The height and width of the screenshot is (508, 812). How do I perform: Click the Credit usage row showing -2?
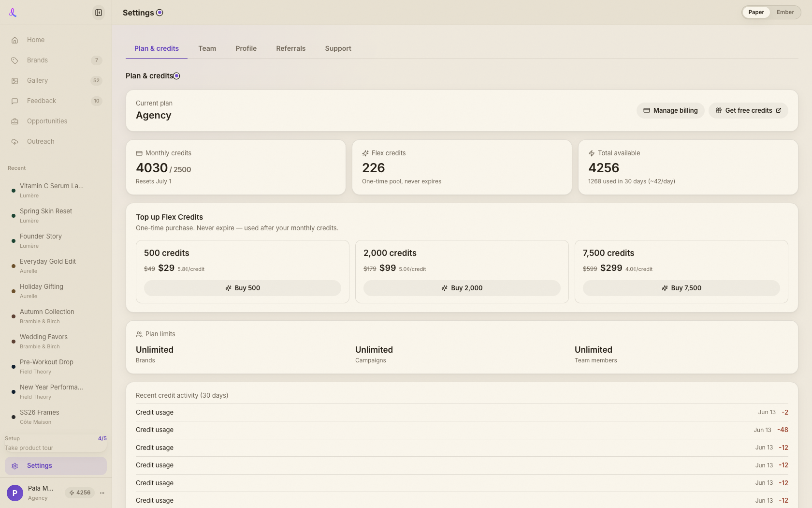[x=462, y=413]
